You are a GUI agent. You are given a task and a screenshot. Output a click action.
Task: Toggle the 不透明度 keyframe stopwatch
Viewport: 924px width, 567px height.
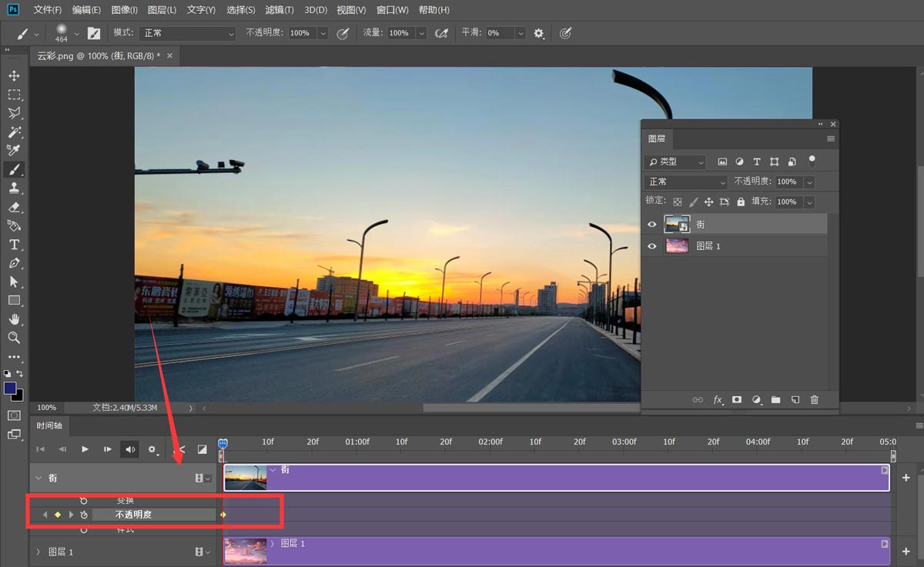[84, 515]
